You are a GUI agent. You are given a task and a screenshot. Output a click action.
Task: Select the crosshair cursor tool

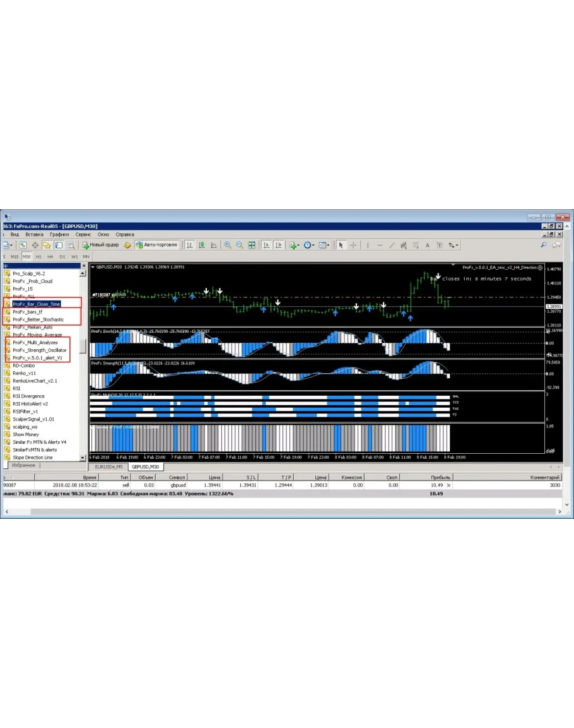353,245
